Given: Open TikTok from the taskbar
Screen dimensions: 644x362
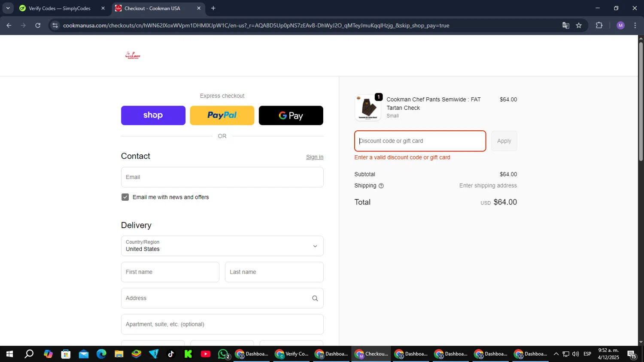Looking at the screenshot, I should (x=171, y=354).
